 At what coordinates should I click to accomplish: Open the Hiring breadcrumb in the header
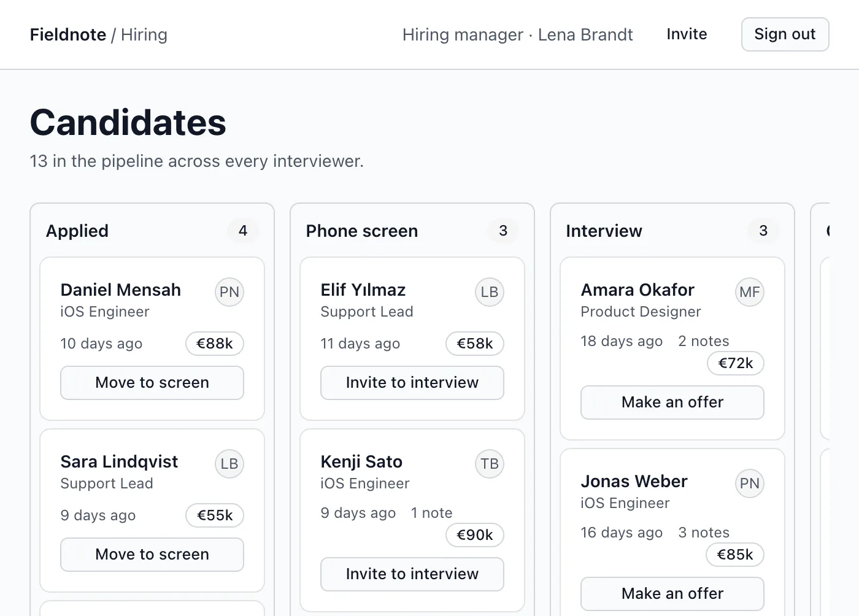point(144,34)
